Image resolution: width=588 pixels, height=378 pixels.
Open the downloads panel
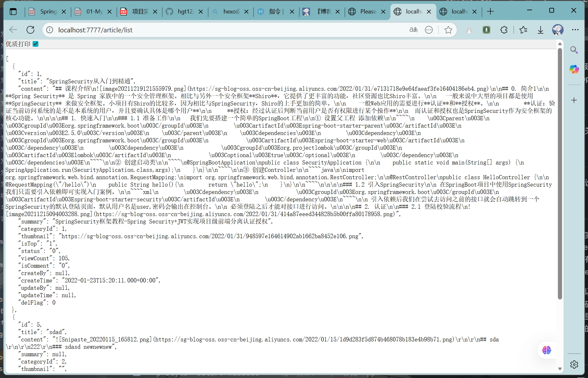click(x=541, y=30)
